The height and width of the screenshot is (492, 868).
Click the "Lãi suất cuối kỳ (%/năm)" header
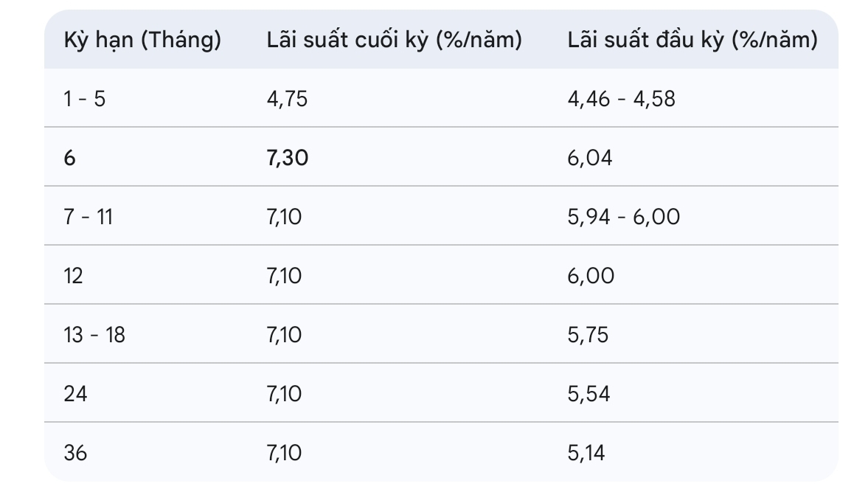(x=394, y=41)
